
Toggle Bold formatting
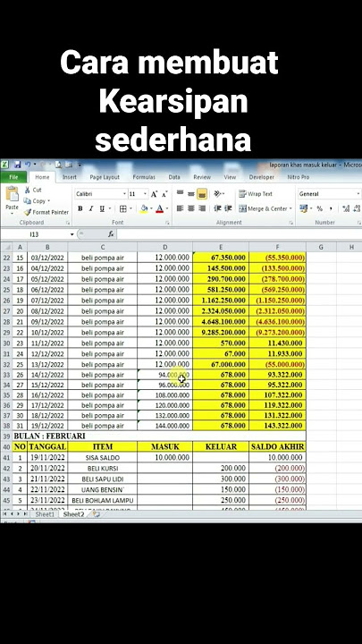(x=80, y=208)
